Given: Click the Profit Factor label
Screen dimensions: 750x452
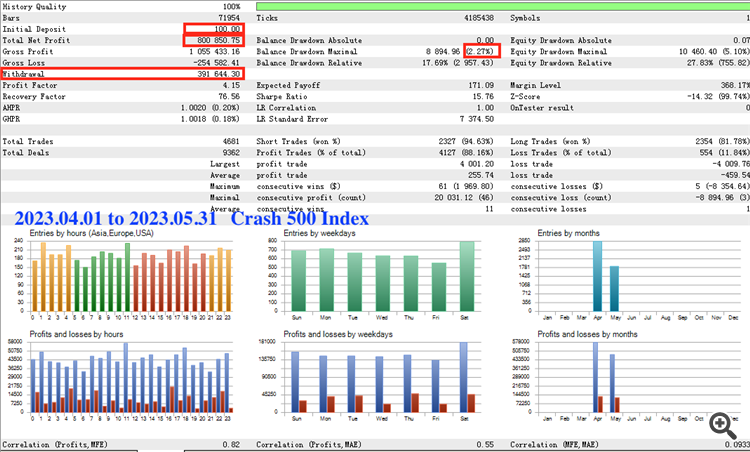Looking at the screenshot, I should [30, 85].
